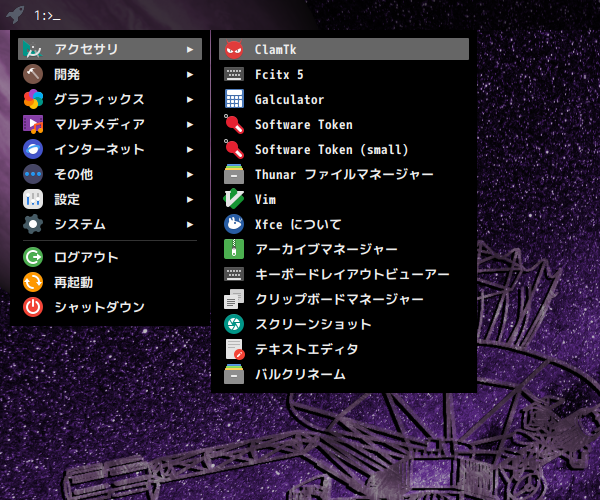The image size is (600, 500).
Task: Click the バルクリネーム label
Action: [x=300, y=374]
